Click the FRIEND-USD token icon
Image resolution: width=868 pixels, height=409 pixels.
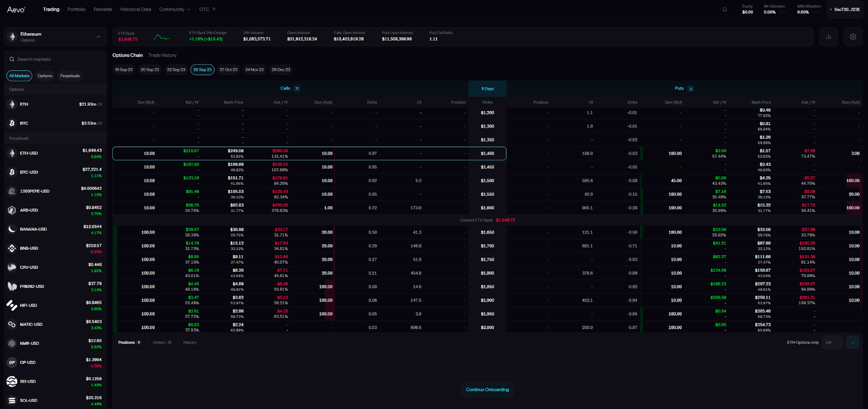click(12, 286)
